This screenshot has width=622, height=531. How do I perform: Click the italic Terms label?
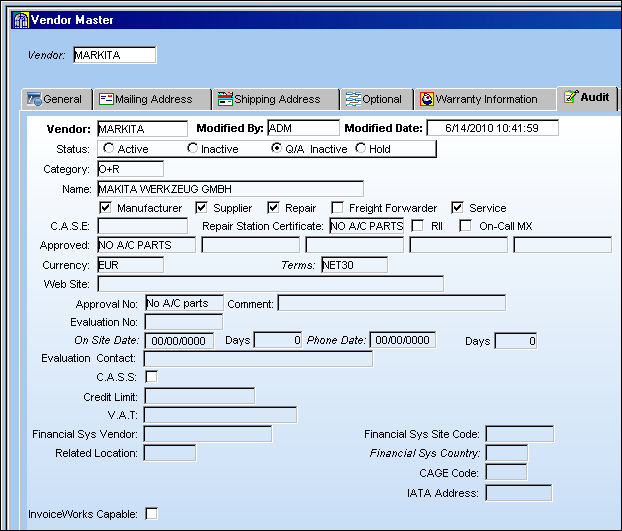(298, 265)
